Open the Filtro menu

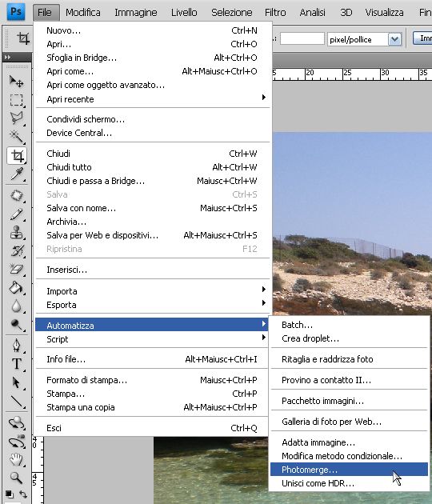click(275, 13)
